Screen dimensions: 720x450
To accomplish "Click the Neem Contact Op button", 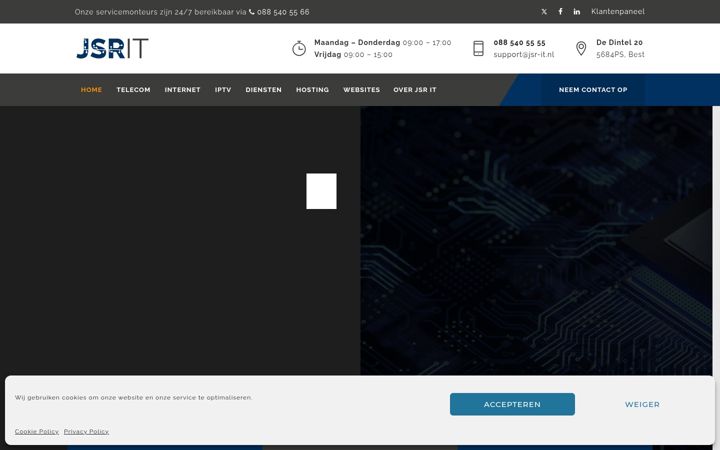I will point(593,90).
